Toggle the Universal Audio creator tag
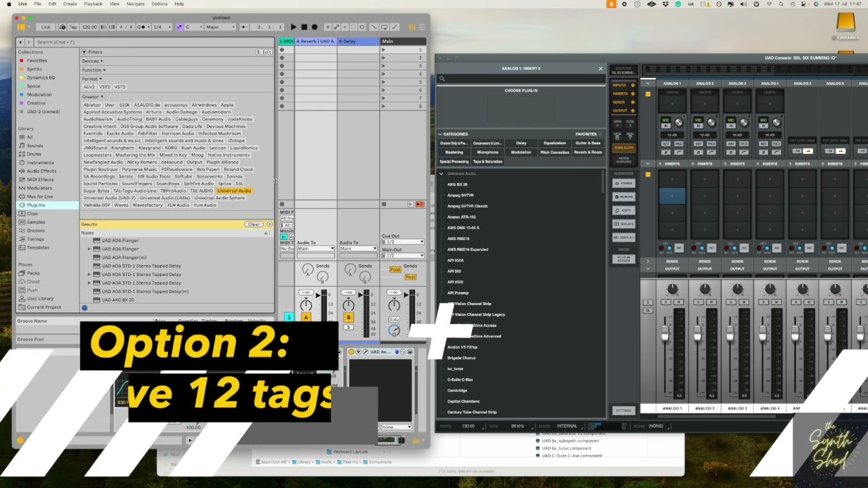 click(x=234, y=190)
